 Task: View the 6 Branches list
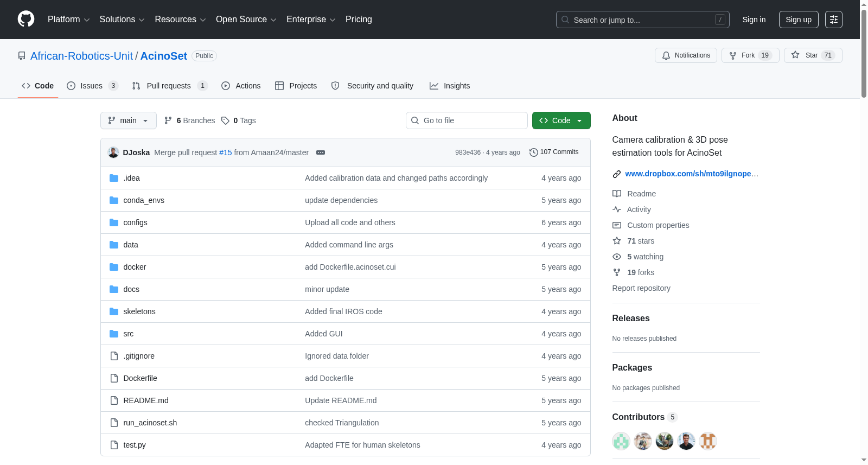pos(190,120)
